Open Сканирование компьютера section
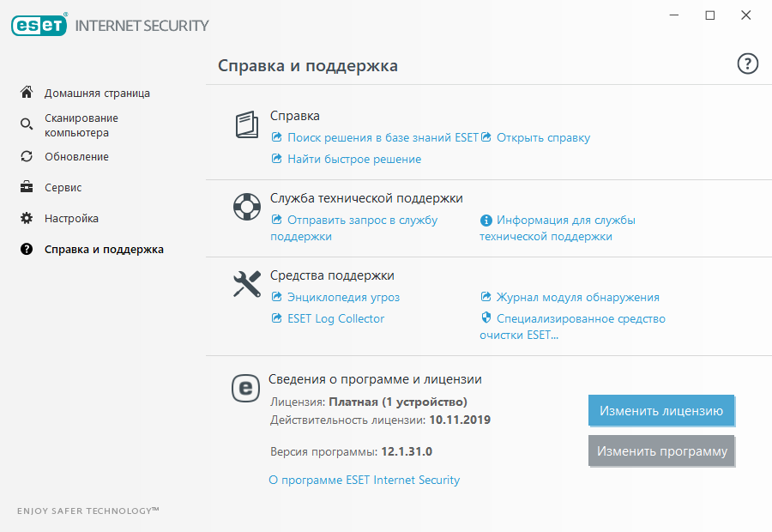772x532 pixels. point(81,125)
